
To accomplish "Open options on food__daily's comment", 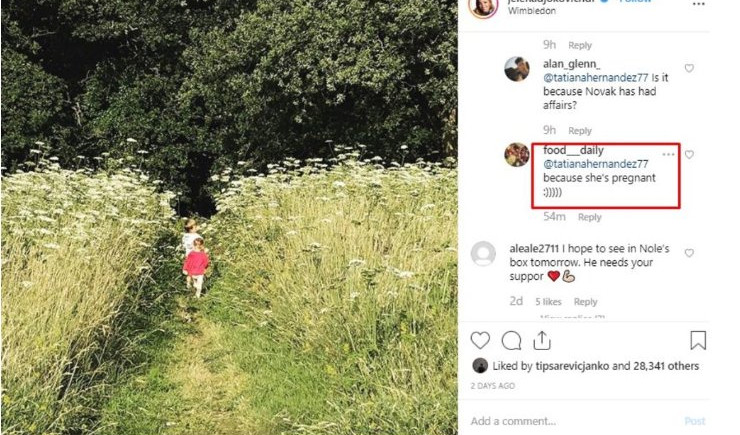I will pyautogui.click(x=668, y=154).
